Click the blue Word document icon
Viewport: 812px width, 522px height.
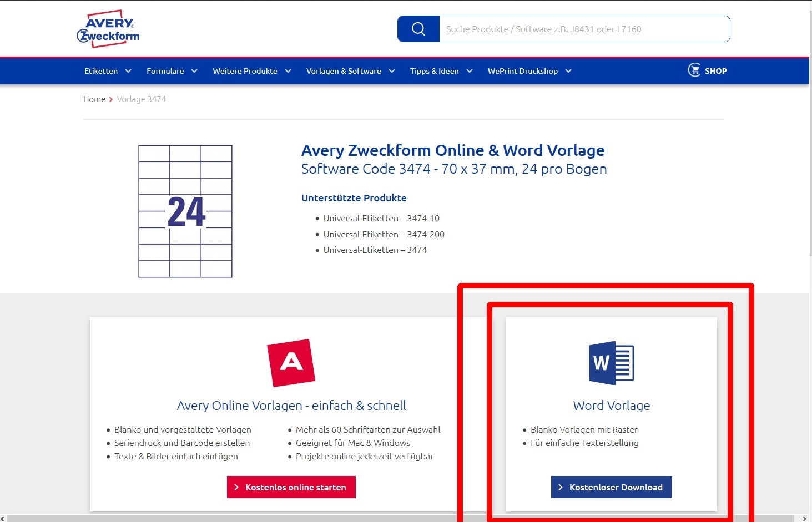pos(612,363)
